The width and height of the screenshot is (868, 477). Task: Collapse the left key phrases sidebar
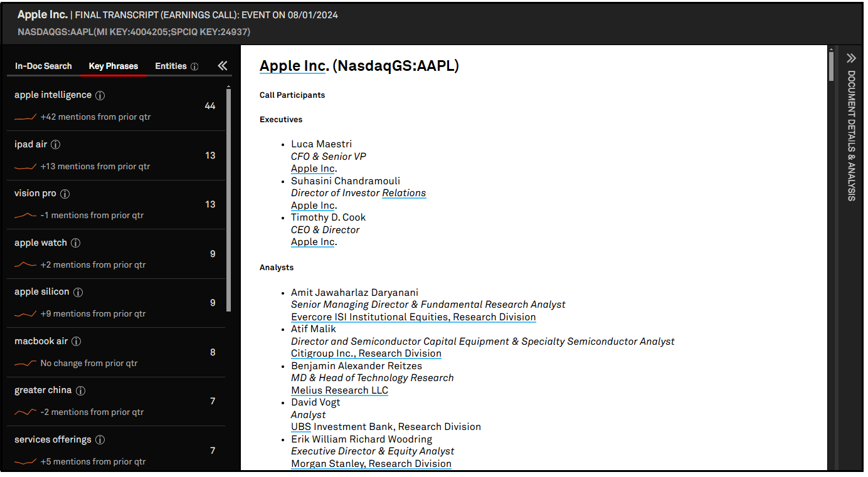(x=223, y=66)
